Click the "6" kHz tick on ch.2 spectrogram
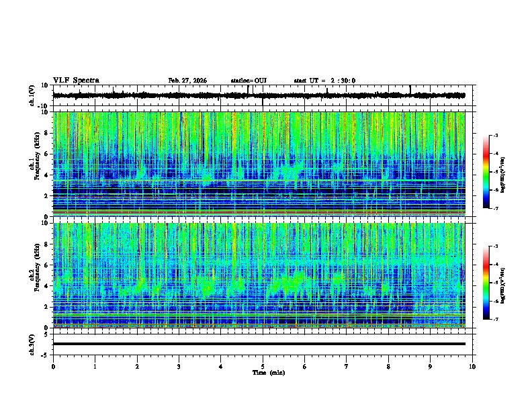532x411 pixels. point(46,265)
